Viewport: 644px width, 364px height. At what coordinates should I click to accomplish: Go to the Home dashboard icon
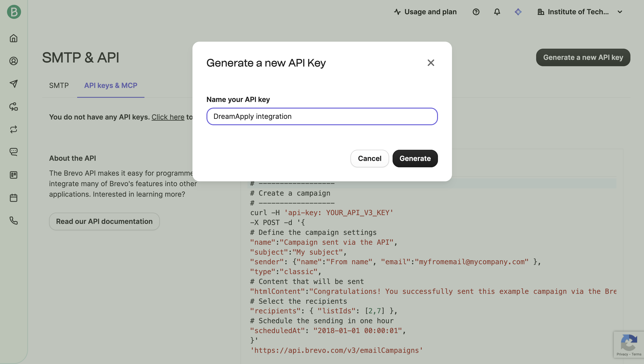click(x=14, y=38)
